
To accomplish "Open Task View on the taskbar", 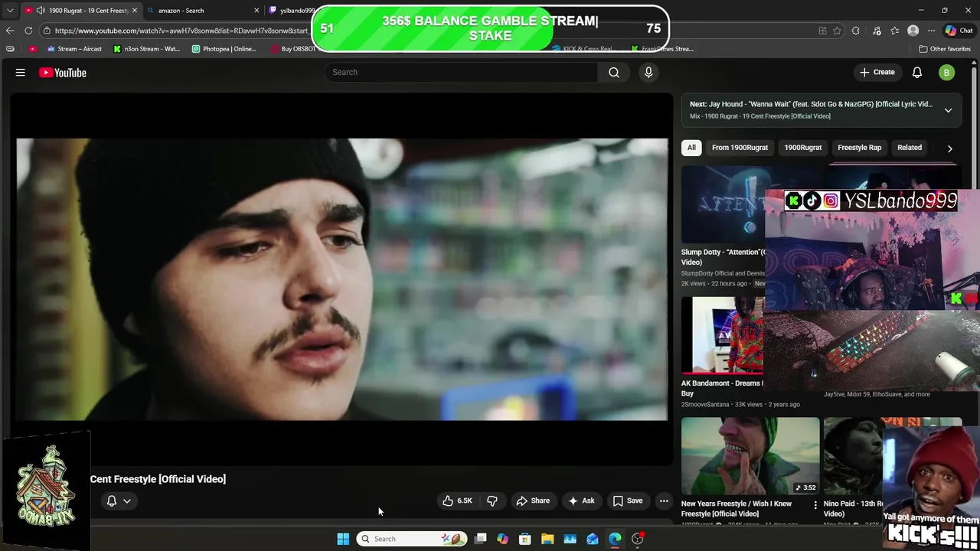I will pos(480,539).
